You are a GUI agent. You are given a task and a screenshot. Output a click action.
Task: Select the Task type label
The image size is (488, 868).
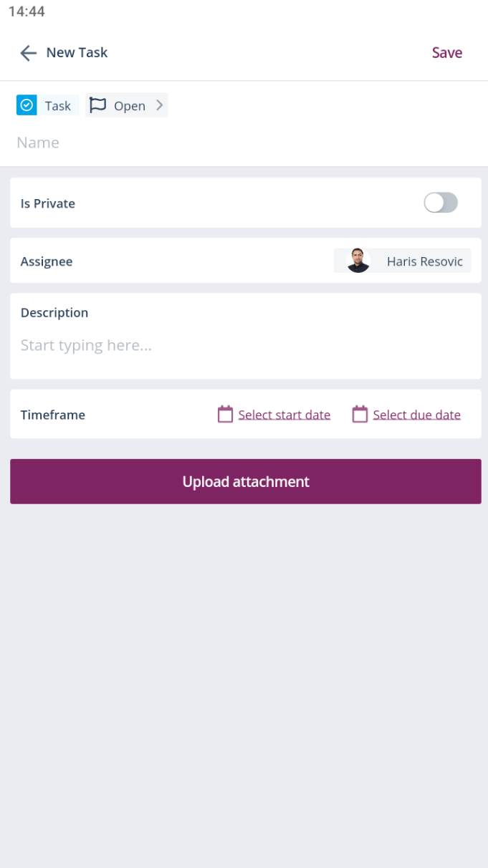57,106
